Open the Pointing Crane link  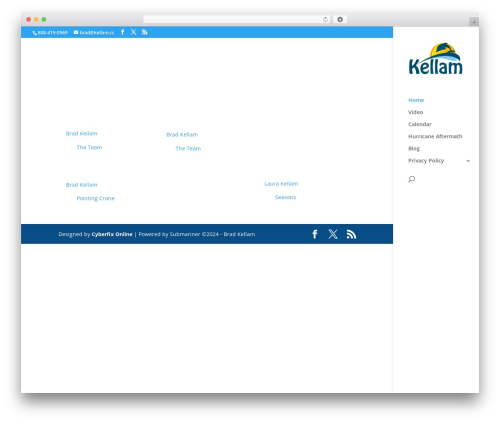96,198
